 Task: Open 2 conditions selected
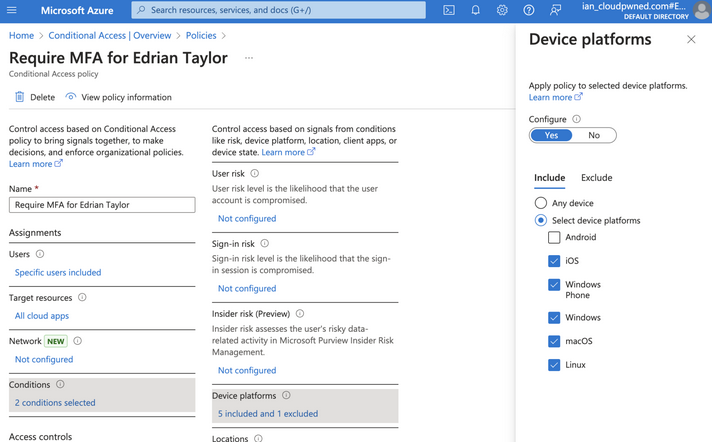(x=55, y=402)
